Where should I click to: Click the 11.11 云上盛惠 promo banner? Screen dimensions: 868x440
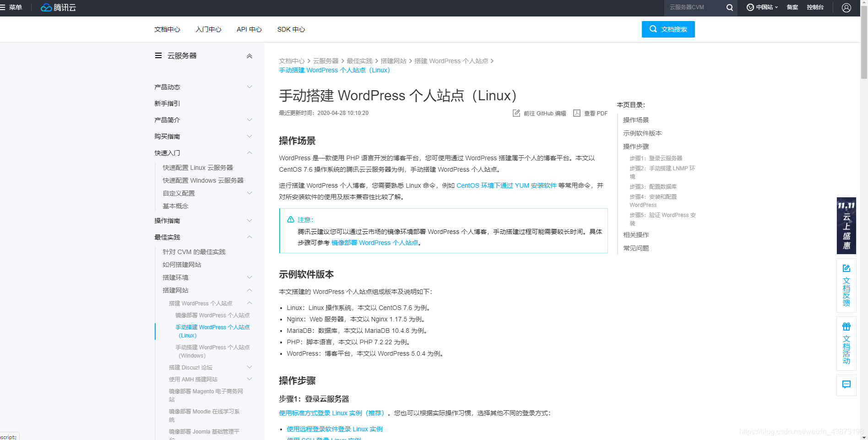coord(846,226)
